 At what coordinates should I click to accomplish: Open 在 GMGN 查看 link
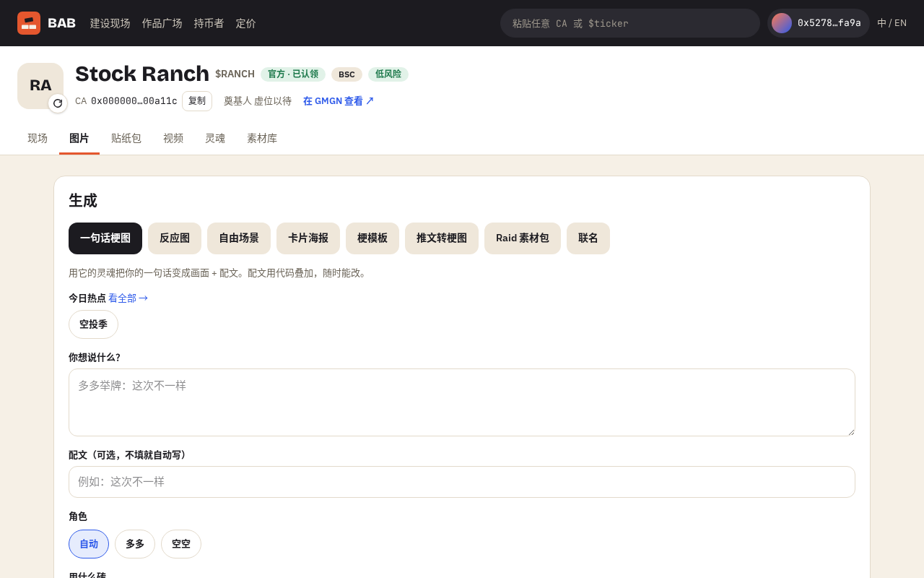339,101
